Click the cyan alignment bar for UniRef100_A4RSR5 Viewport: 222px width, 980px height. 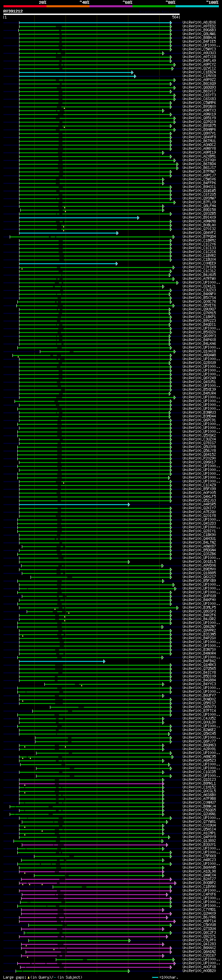coord(74,504)
